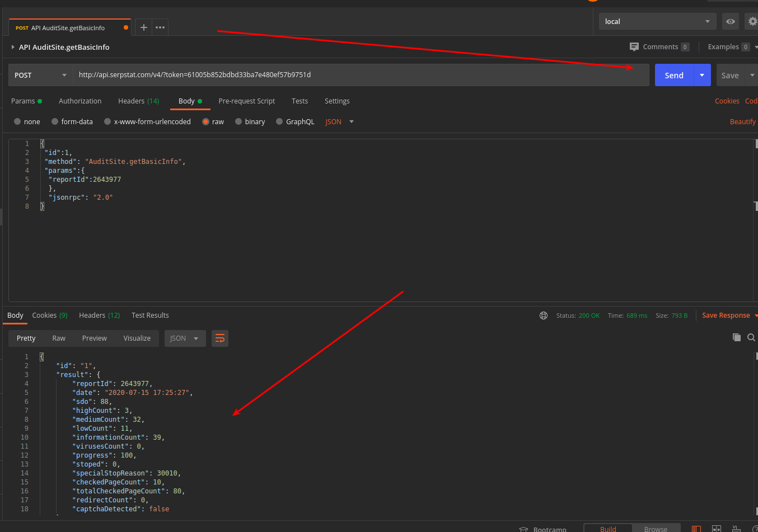Switch response view to Raw

pos(59,338)
